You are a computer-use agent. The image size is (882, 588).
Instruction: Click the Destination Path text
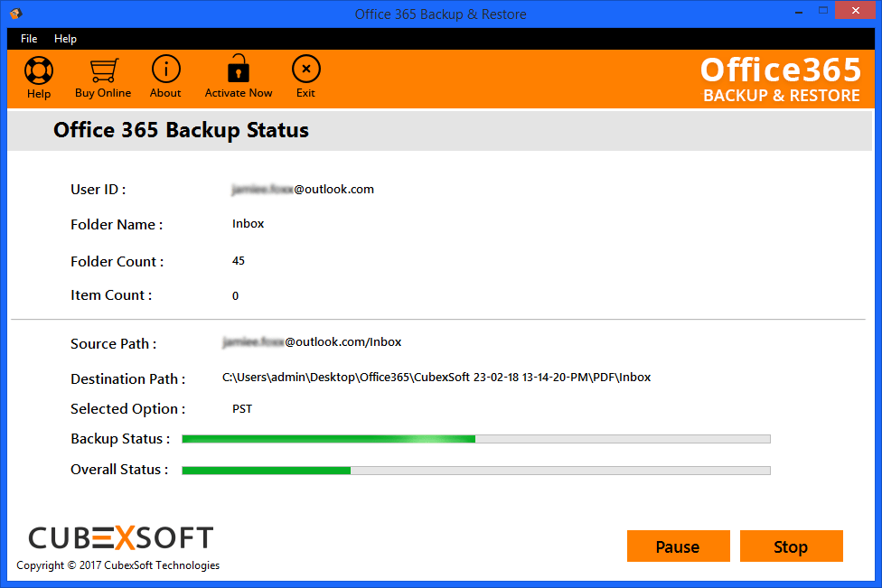(436, 378)
